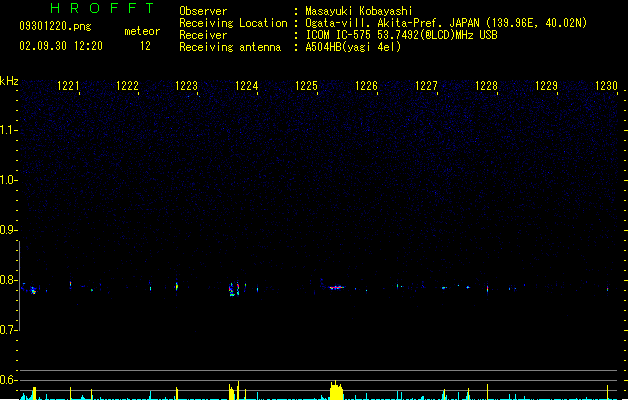
Task: Select observer name Masayuki Kobayashi
Action: click(359, 11)
